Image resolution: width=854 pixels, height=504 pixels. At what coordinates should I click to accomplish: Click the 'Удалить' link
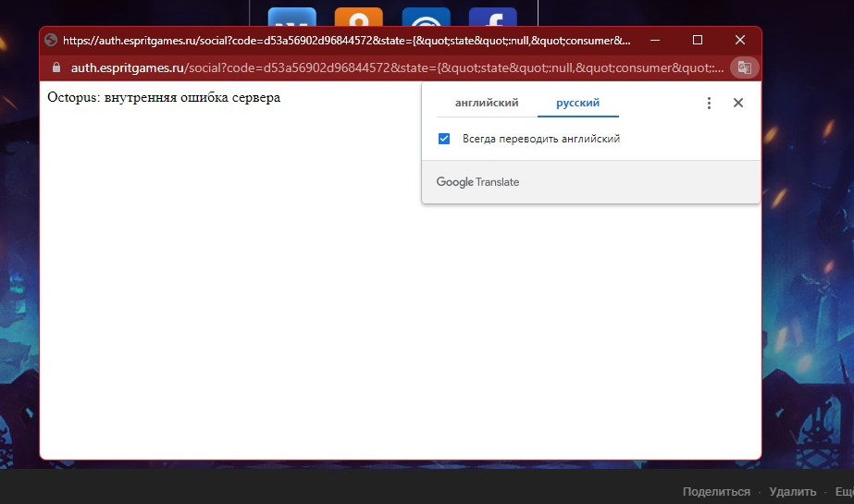pyautogui.click(x=792, y=491)
